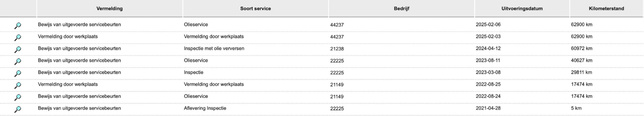Open details for the 2025-02-06 Olieservice entry

tap(18, 26)
